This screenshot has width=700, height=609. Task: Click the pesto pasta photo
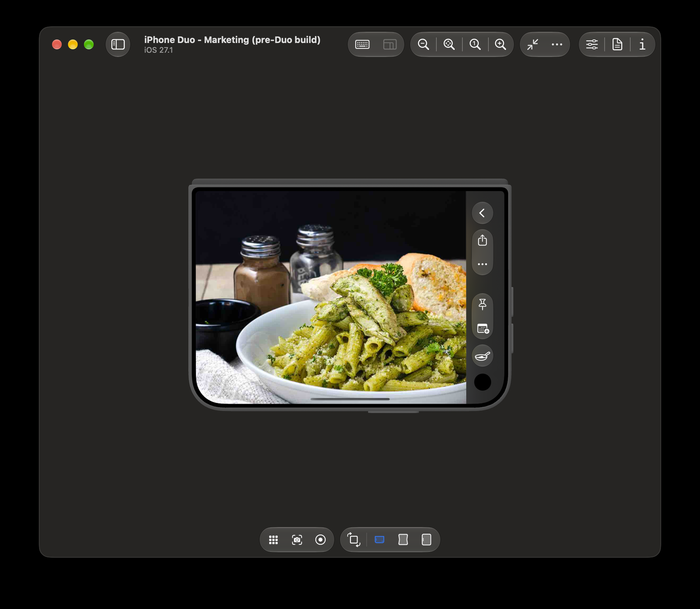331,297
